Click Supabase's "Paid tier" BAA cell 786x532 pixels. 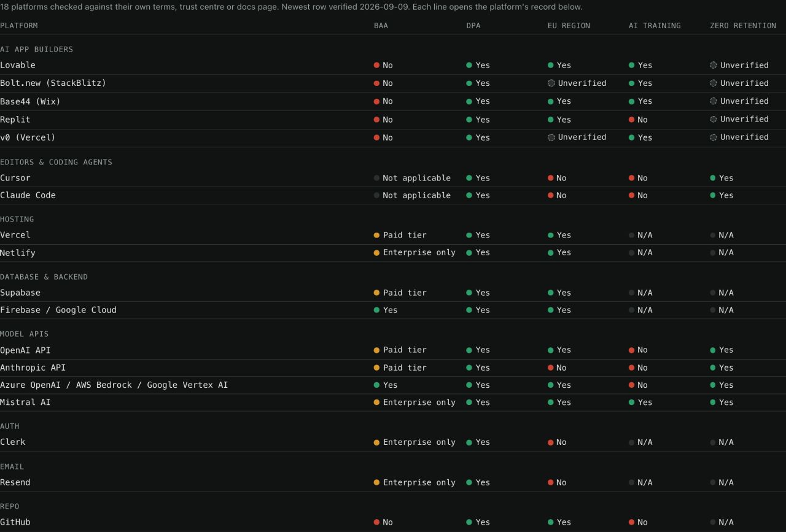tap(400, 293)
